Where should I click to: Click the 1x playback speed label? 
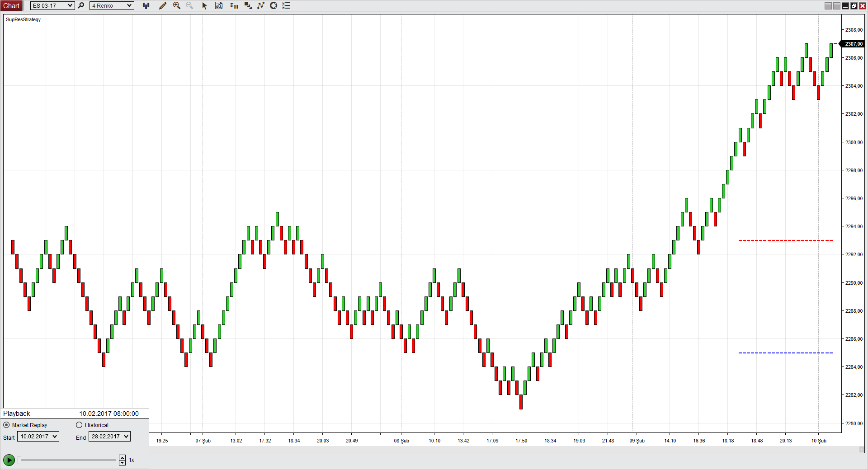point(132,460)
